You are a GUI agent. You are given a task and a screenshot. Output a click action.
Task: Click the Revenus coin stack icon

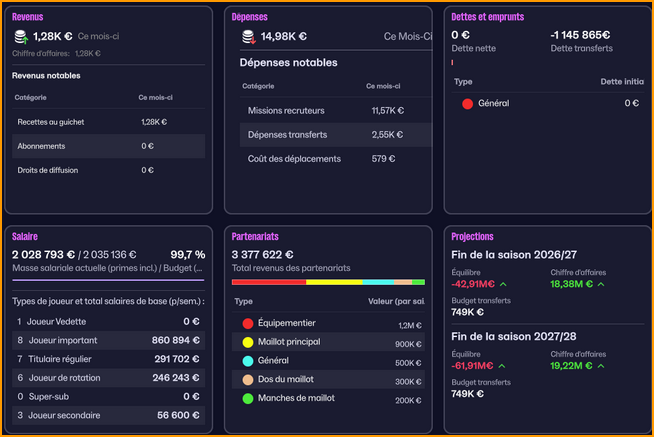coord(21,37)
